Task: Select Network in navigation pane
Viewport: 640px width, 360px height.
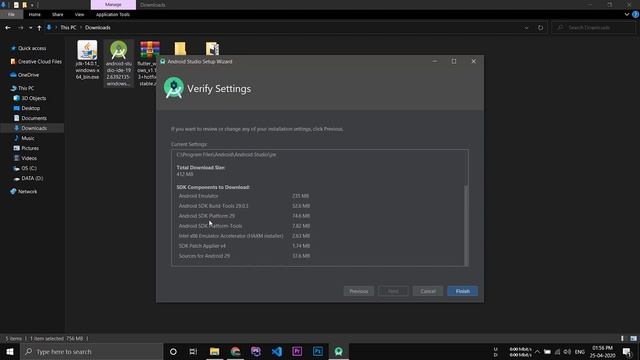Action: (27, 191)
